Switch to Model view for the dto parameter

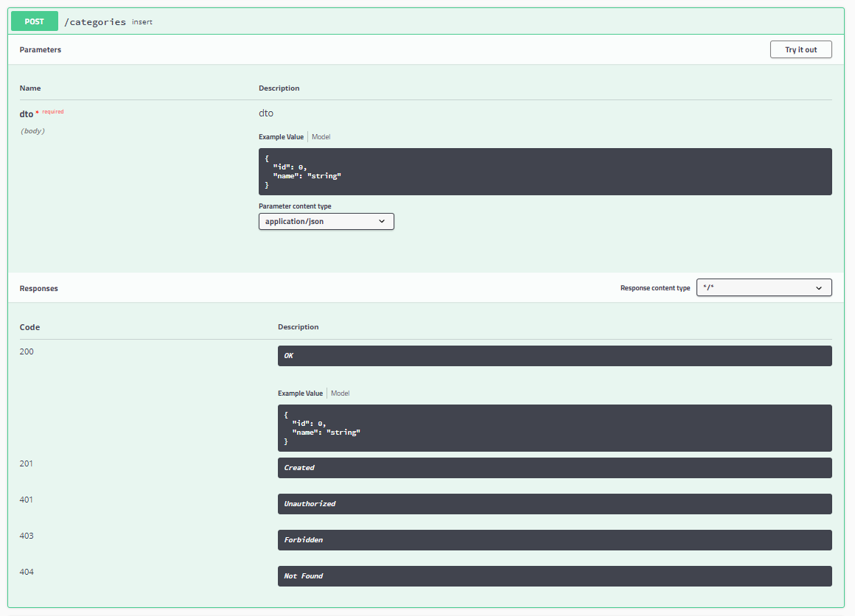tap(321, 136)
